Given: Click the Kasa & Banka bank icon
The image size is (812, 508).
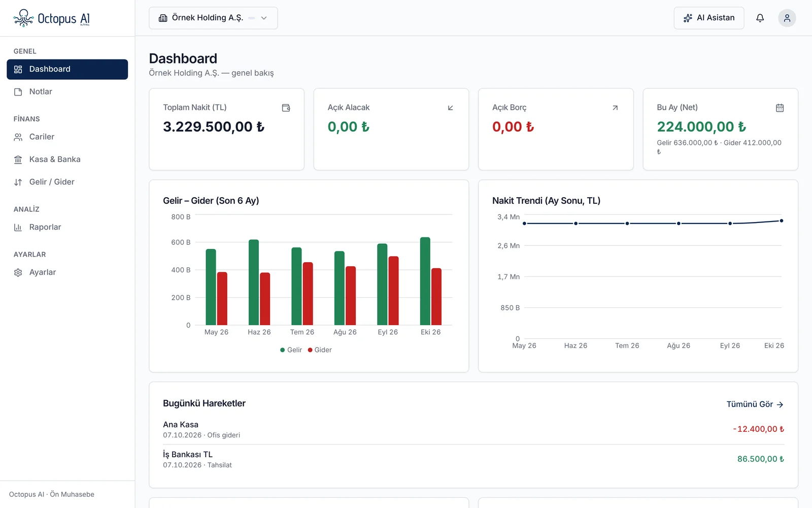Looking at the screenshot, I should pyautogui.click(x=18, y=160).
